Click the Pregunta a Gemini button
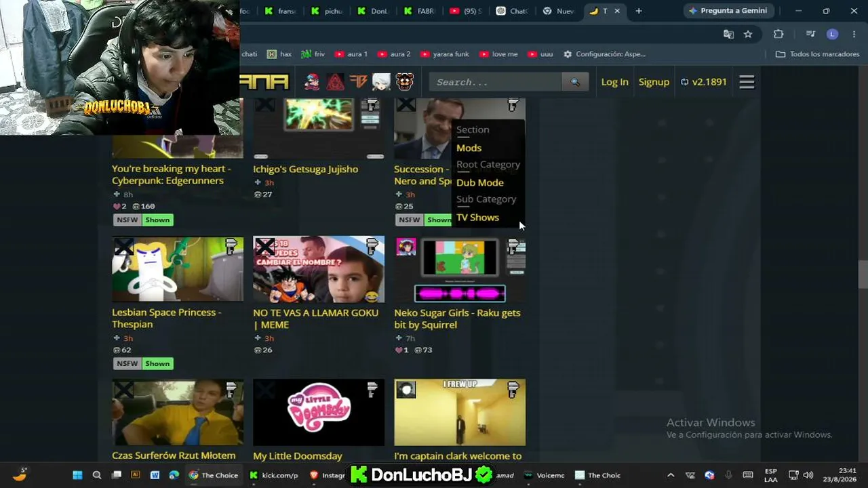The width and height of the screenshot is (868, 488). (728, 11)
